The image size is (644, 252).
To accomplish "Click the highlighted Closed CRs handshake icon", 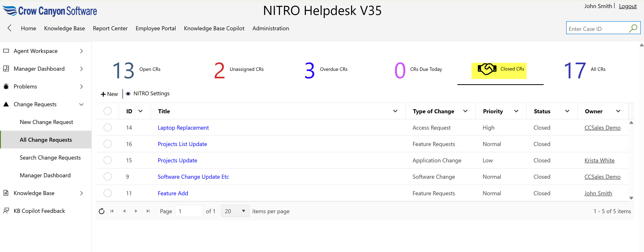I will pos(486,69).
